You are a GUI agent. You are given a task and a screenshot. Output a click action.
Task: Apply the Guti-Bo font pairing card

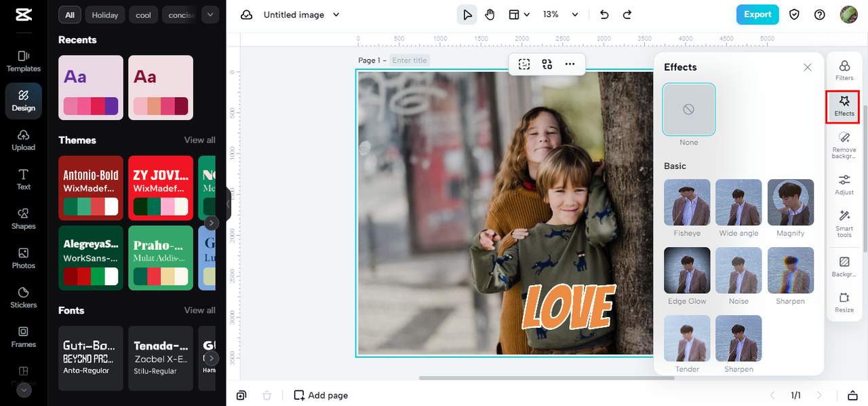coord(91,358)
